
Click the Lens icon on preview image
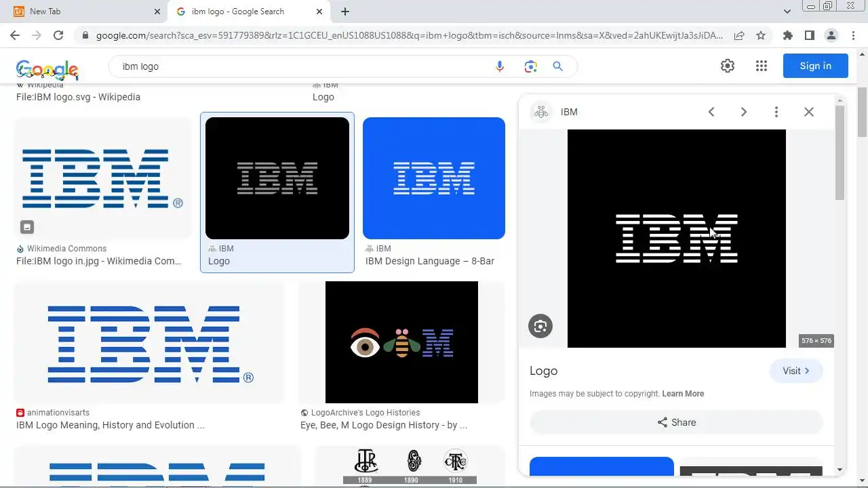click(x=540, y=327)
